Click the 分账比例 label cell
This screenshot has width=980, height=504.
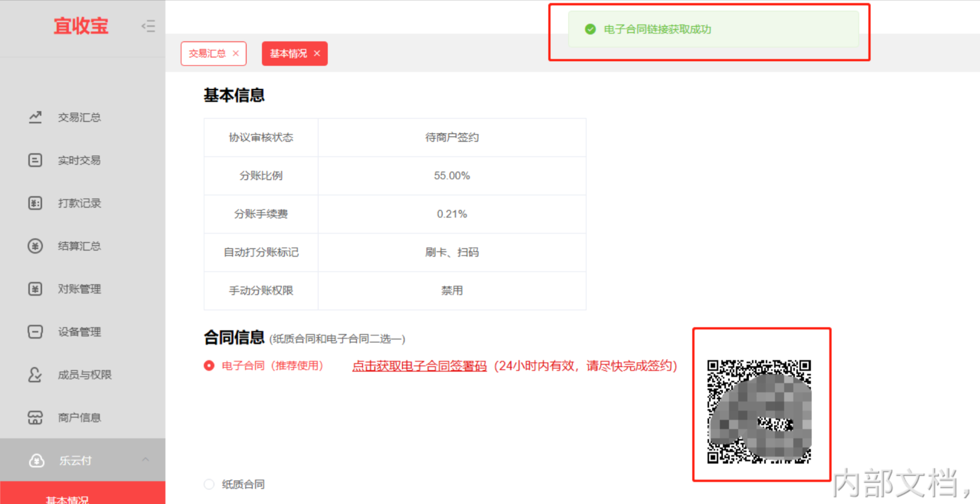261,176
